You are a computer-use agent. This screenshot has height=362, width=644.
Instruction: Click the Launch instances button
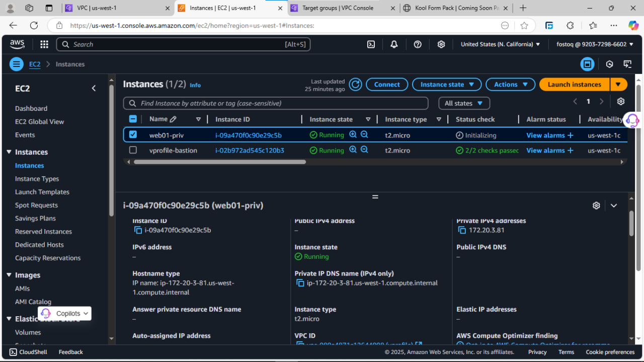click(x=575, y=85)
